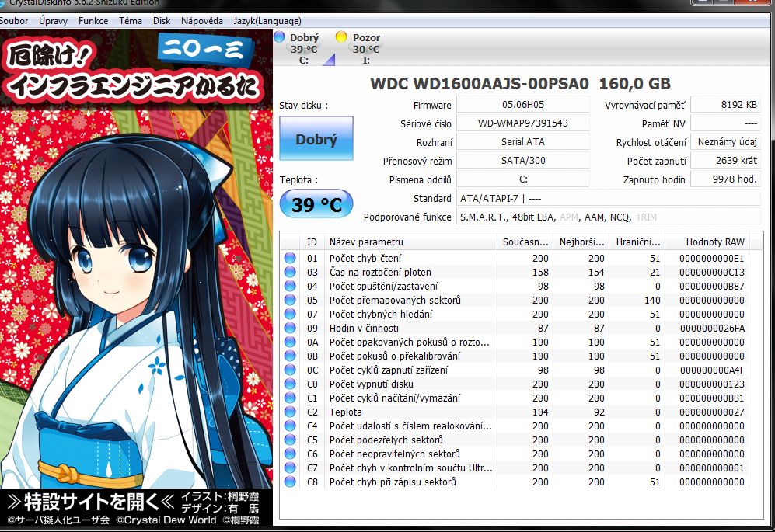Select the Počet chybných hledání row
Image resolution: width=775 pixels, height=532 pixels.
click(515, 314)
